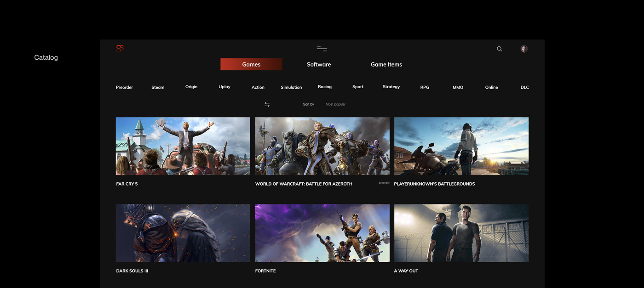The width and height of the screenshot is (644, 288).
Task: Filter by MMO genre
Action: 458,87
